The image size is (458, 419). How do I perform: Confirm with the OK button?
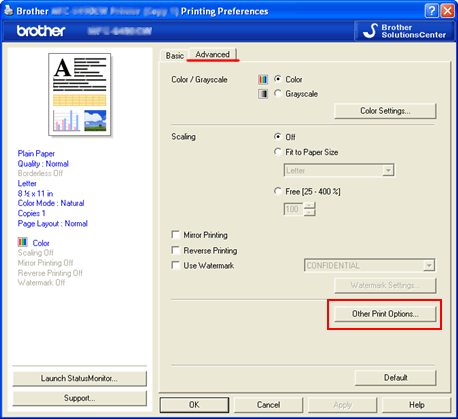[194, 405]
